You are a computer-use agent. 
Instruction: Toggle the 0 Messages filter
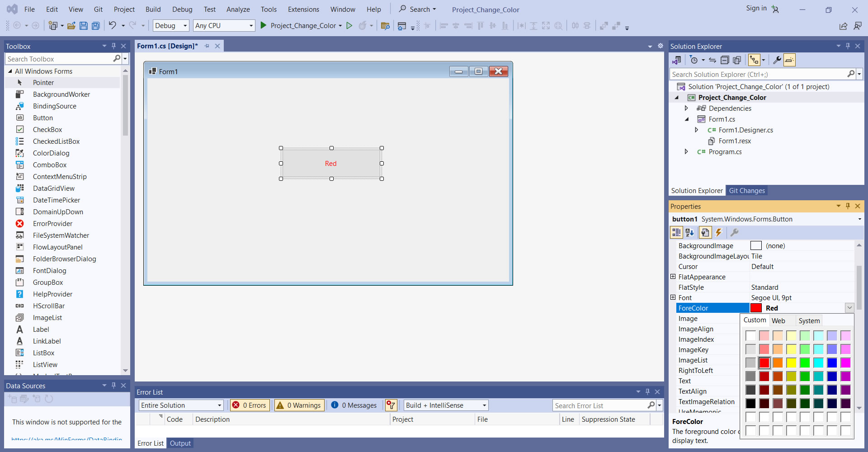(x=354, y=405)
